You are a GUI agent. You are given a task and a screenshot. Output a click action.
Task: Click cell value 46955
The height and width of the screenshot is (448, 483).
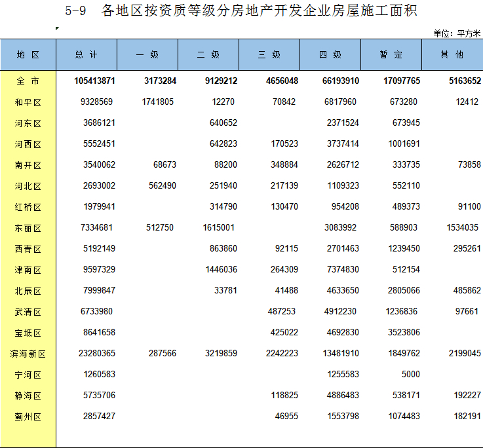(286, 416)
